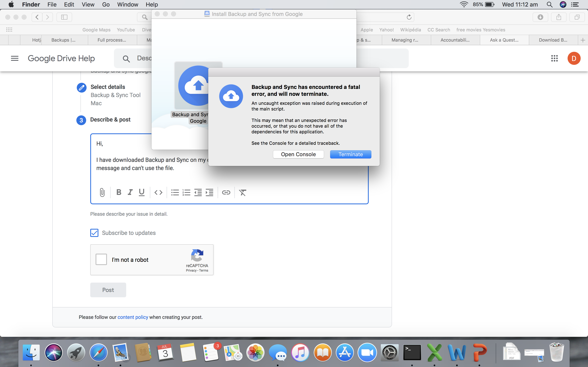Select the Bold formatting icon
Viewport: 588px width, 367px height.
[119, 192]
